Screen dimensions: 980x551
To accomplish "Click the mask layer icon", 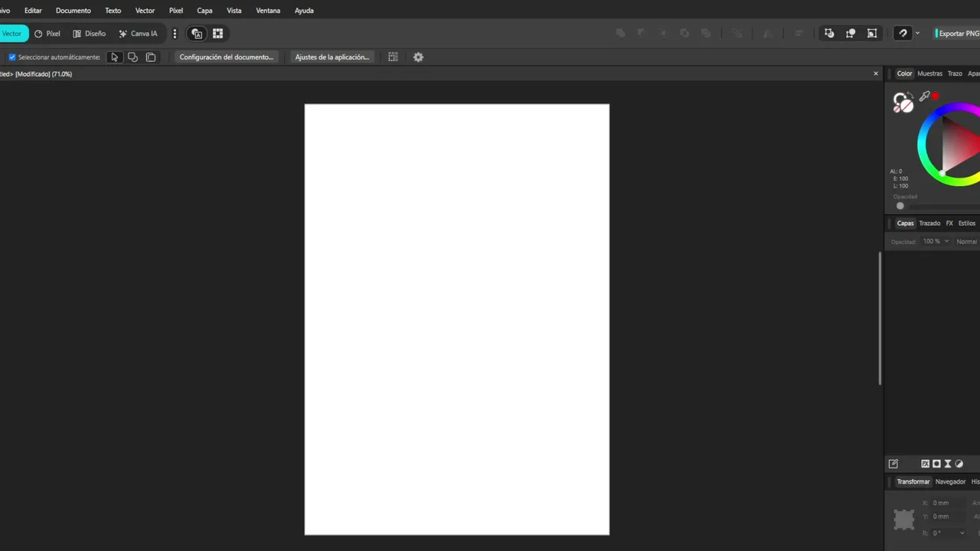I will pos(936,464).
